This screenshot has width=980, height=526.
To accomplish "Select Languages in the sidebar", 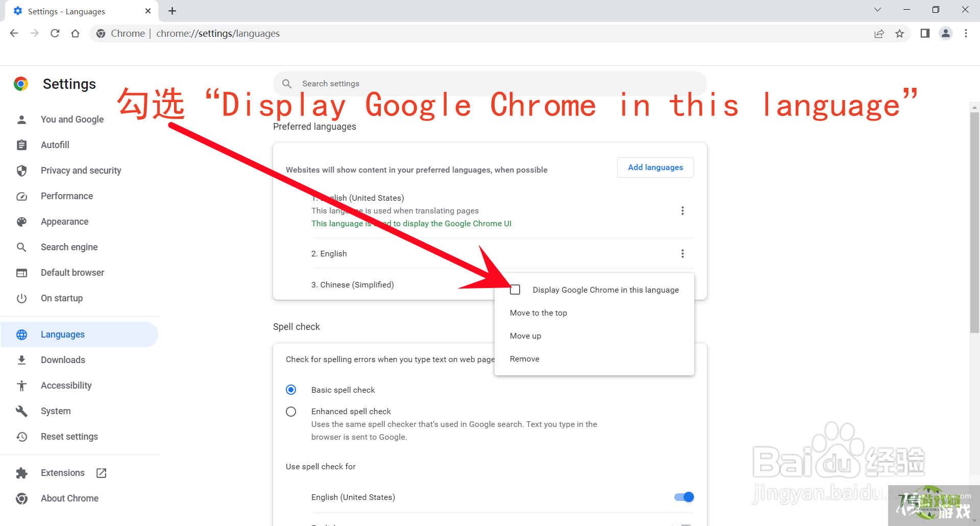I will tap(79, 334).
